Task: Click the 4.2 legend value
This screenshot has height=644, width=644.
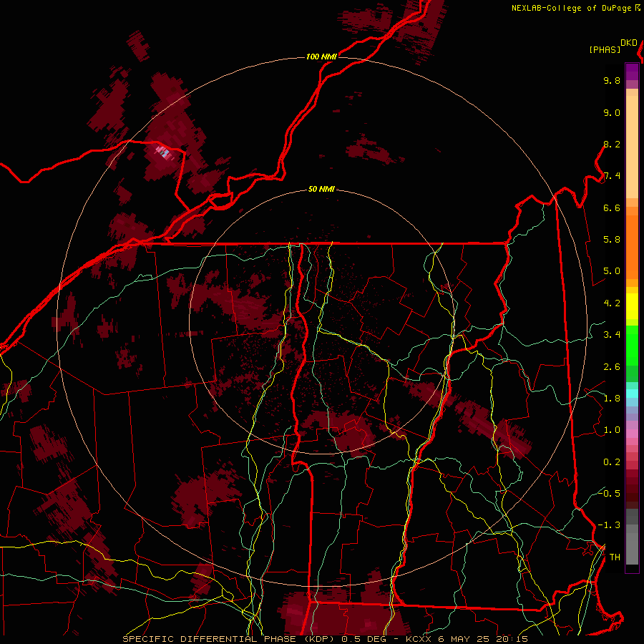Action: click(x=612, y=303)
